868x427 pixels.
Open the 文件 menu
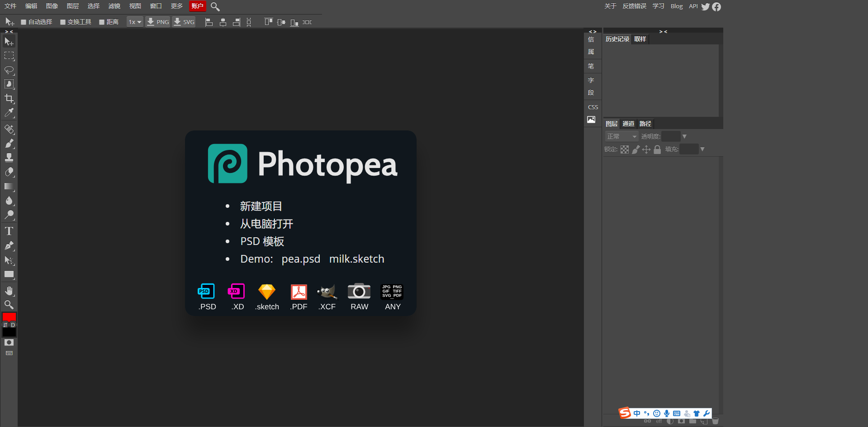(x=10, y=6)
